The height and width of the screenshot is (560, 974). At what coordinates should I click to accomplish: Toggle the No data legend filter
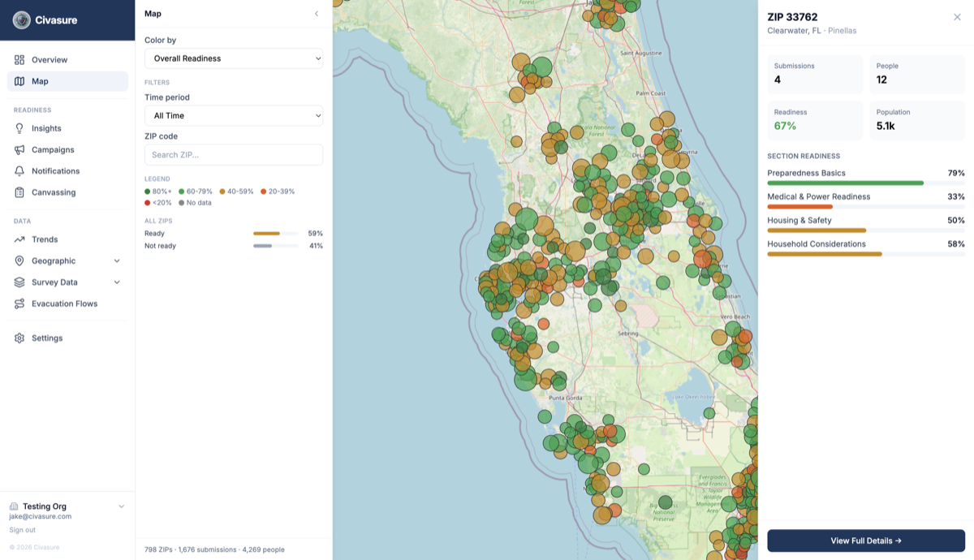click(x=196, y=202)
